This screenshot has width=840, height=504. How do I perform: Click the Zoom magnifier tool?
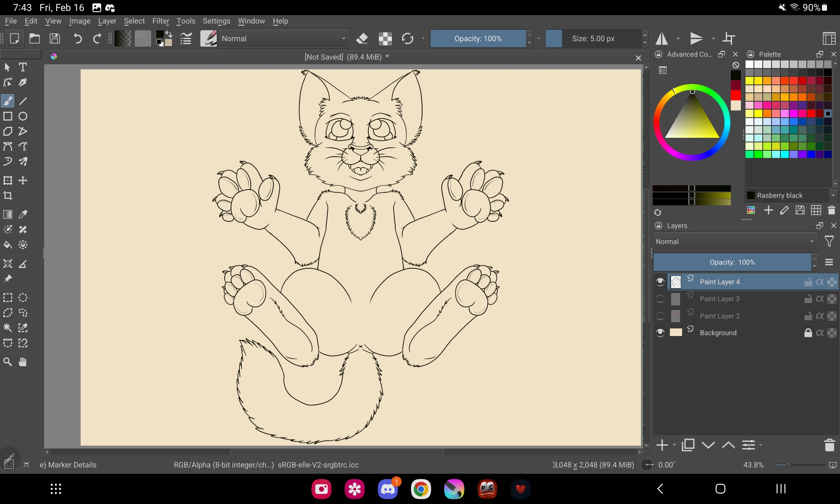[x=8, y=362]
